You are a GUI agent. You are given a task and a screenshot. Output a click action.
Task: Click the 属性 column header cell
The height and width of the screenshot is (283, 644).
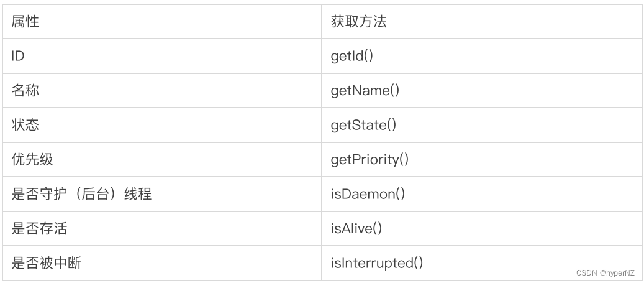click(x=25, y=22)
